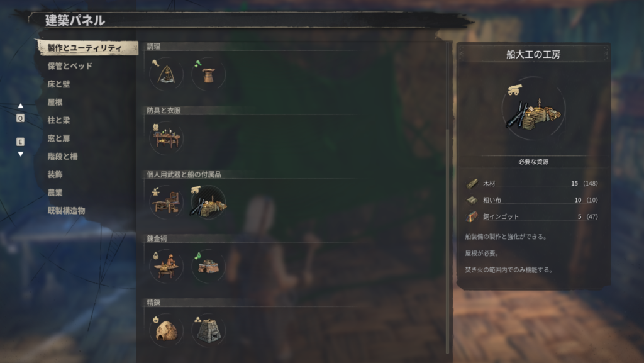Select the personal weapons workbench icon
This screenshot has height=363, width=644.
coord(166,202)
